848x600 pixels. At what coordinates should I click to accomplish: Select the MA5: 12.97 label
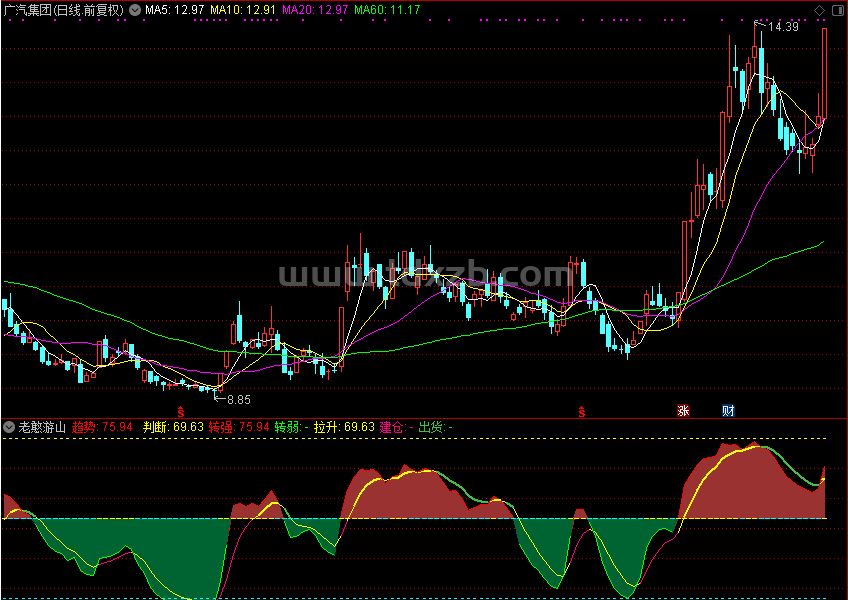(x=174, y=10)
